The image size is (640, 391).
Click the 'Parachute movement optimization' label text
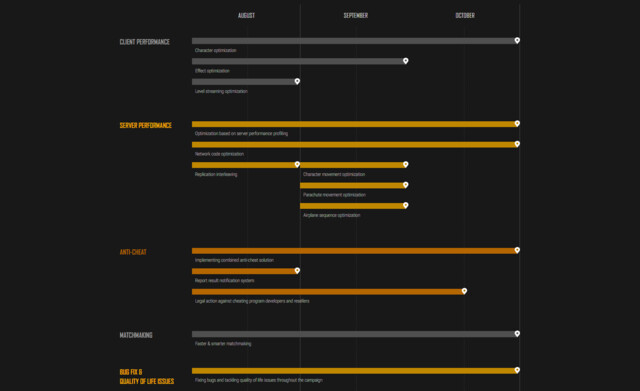tap(334, 195)
